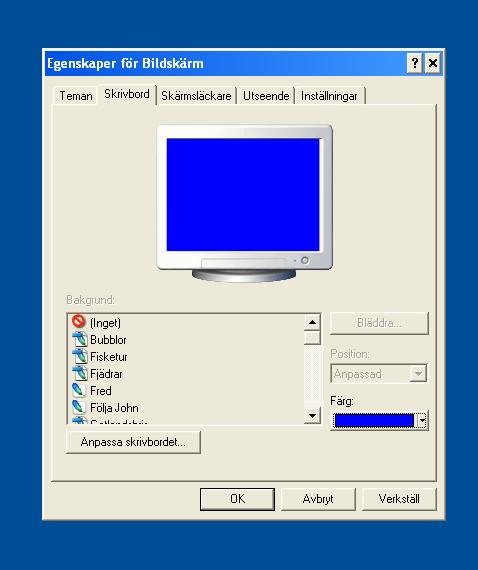The image size is (478, 570).
Task: Select (Inget) in the background list
Action: 105,323
